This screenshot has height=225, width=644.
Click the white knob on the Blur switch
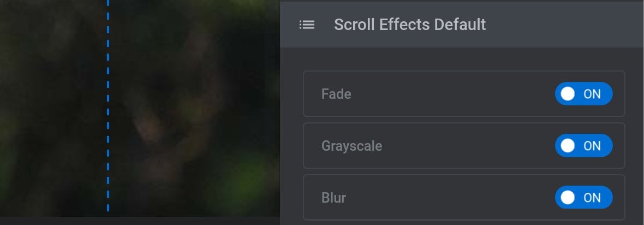point(568,198)
